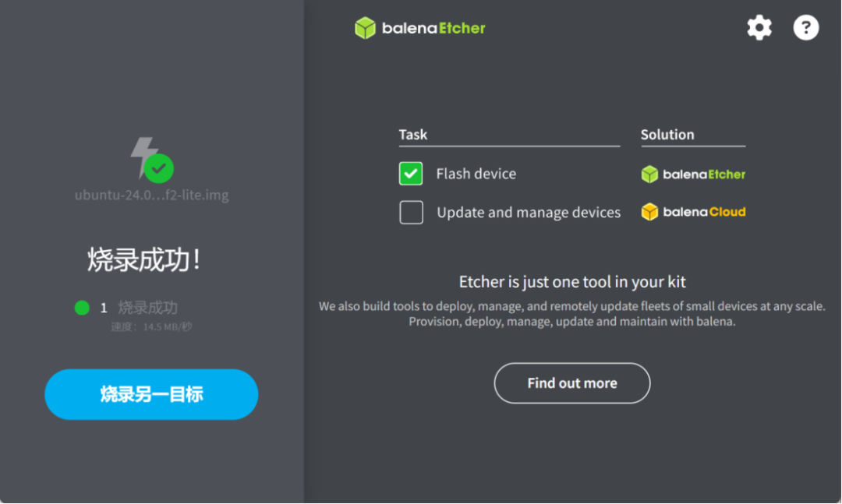Open help with the question mark icon
Image resolution: width=842 pixels, height=504 pixels.
805,27
